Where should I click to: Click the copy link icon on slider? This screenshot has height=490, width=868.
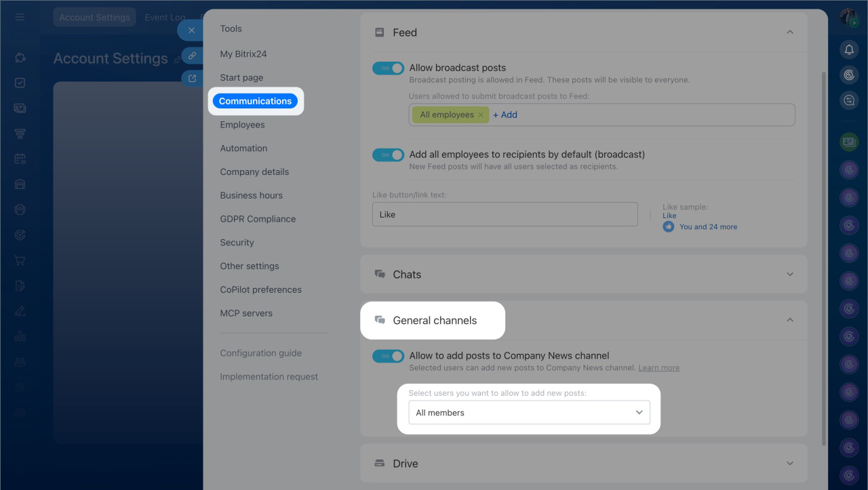click(x=193, y=56)
